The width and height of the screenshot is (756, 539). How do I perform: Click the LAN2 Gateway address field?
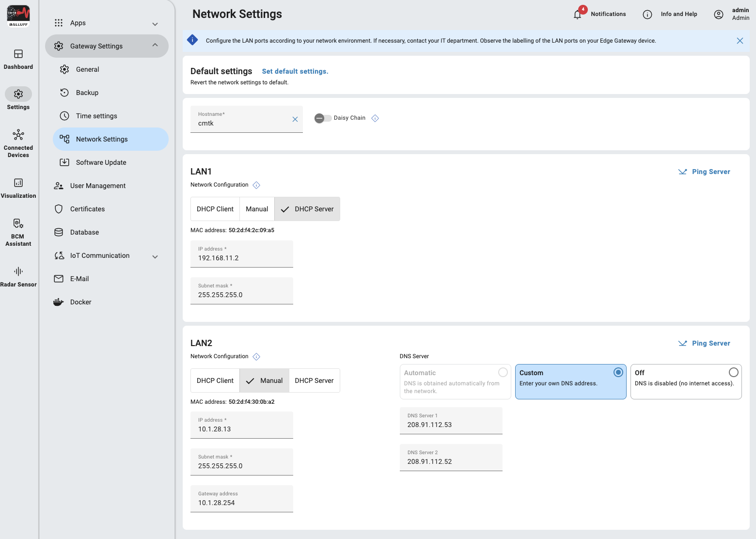(x=242, y=499)
